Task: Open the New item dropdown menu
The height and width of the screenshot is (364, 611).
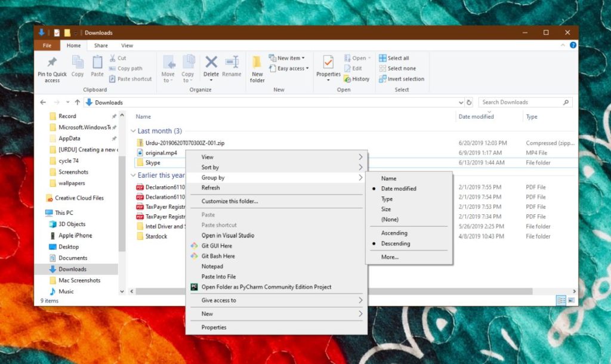Action: 288,57
